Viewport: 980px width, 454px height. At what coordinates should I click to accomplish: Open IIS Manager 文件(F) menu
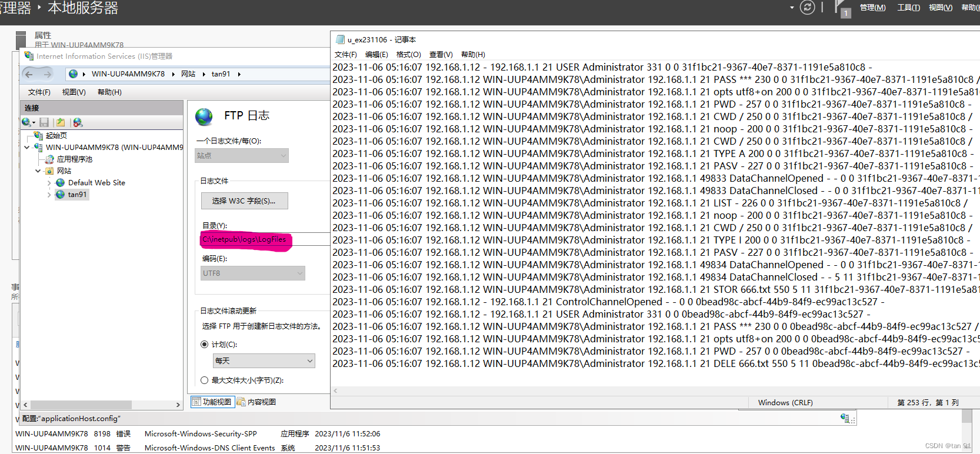click(x=39, y=92)
